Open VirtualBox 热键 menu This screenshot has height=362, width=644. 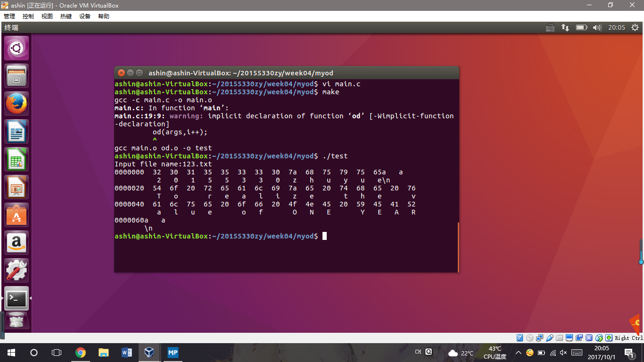pyautogui.click(x=66, y=16)
